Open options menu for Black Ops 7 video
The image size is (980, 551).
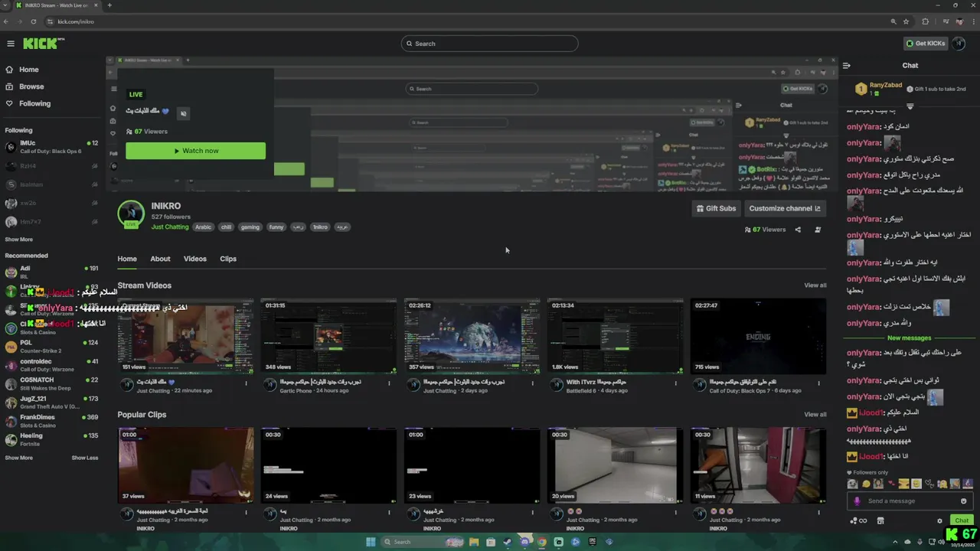[x=818, y=383]
